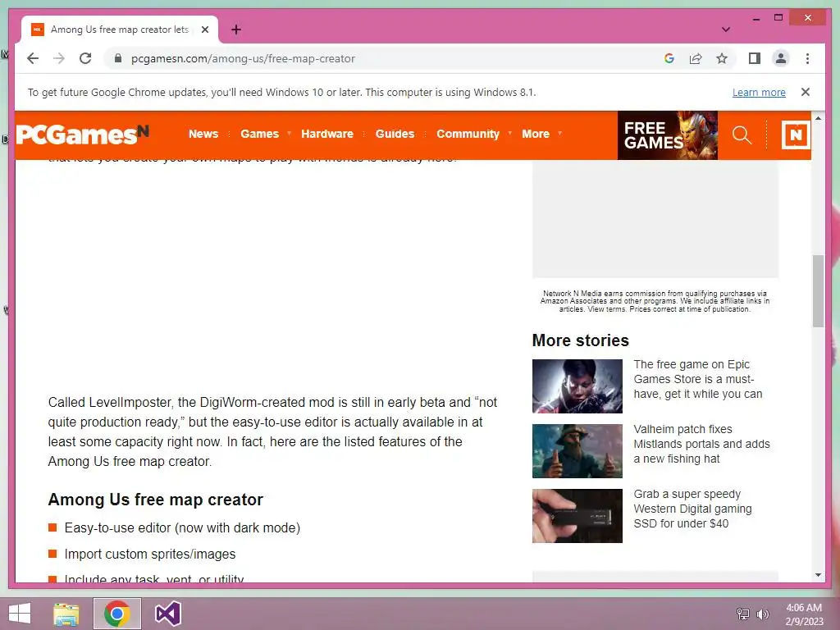Open the Chrome profile avatar
Image resolution: width=840 pixels, height=630 pixels.
pos(781,58)
